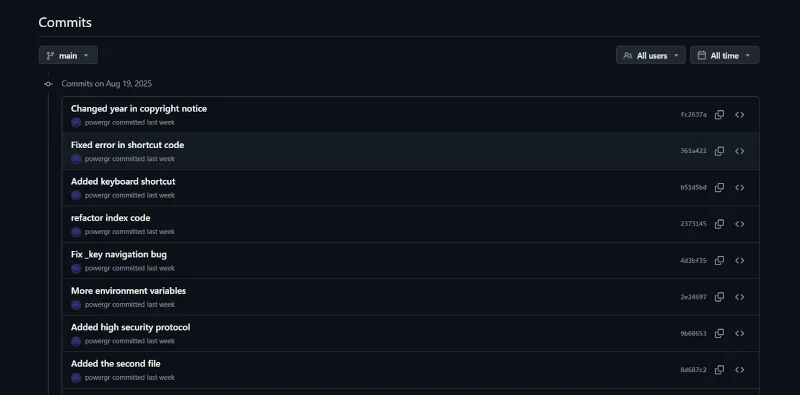Click commit hash 4d3bf35
The image size is (800, 395).
pos(693,261)
